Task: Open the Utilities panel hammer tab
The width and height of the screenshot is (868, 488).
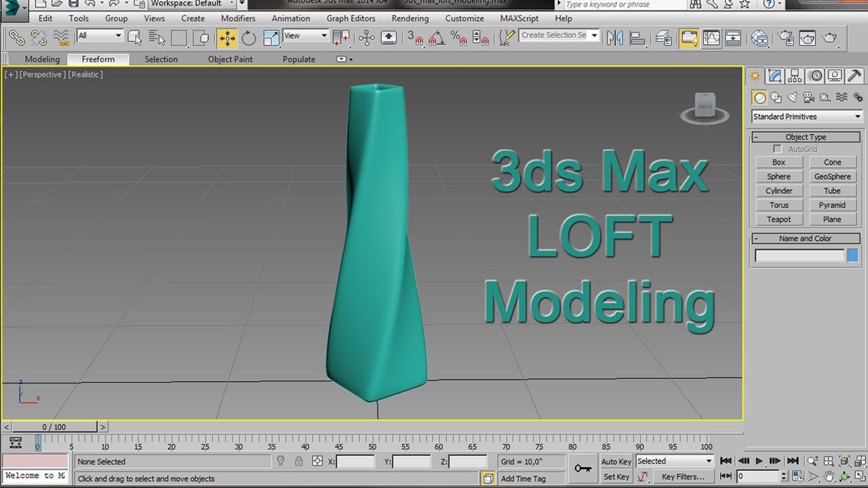Action: (854, 76)
